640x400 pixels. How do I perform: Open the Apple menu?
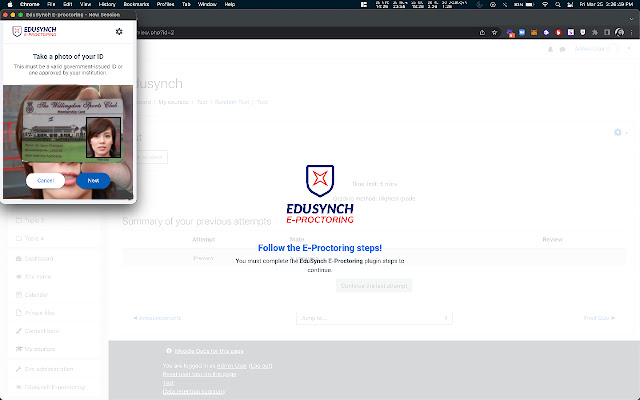(x=10, y=4)
